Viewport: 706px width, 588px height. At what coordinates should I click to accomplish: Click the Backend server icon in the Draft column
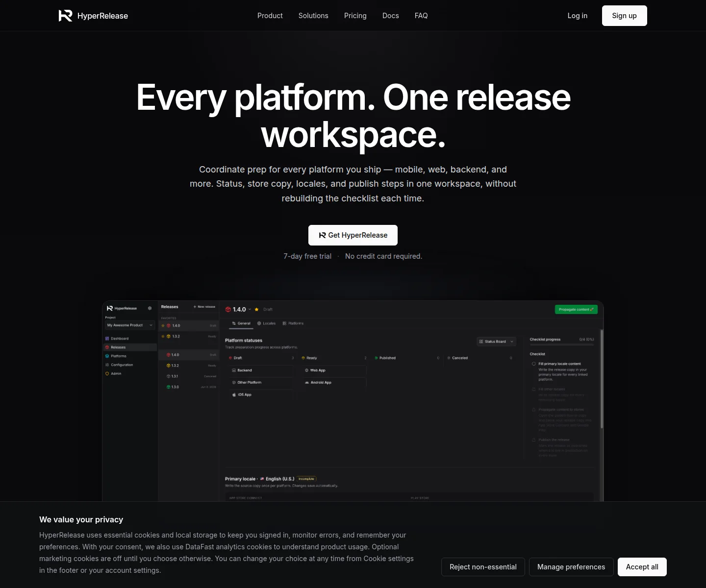point(234,370)
